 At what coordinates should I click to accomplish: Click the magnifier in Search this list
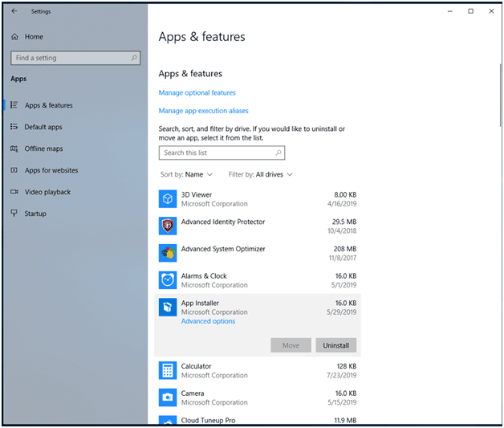pos(278,153)
